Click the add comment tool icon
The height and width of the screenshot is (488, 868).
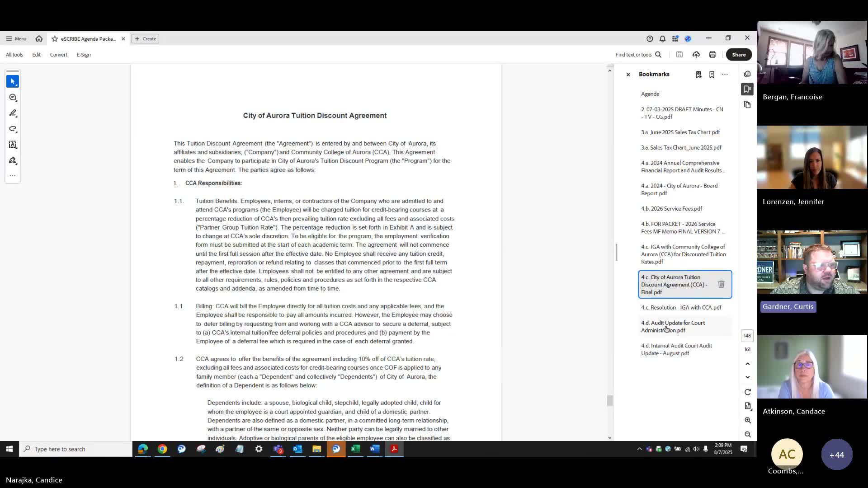point(13,97)
